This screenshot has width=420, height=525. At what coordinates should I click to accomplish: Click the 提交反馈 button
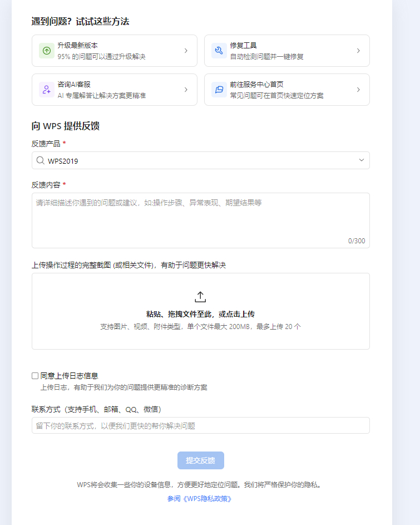200,460
